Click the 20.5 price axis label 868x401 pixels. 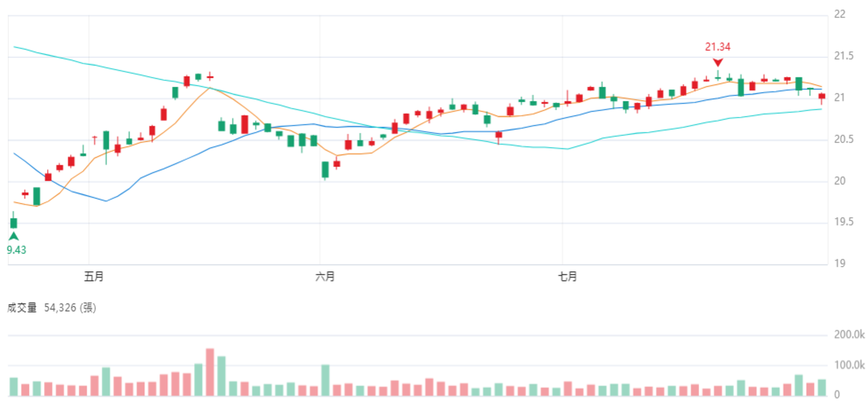(x=843, y=139)
